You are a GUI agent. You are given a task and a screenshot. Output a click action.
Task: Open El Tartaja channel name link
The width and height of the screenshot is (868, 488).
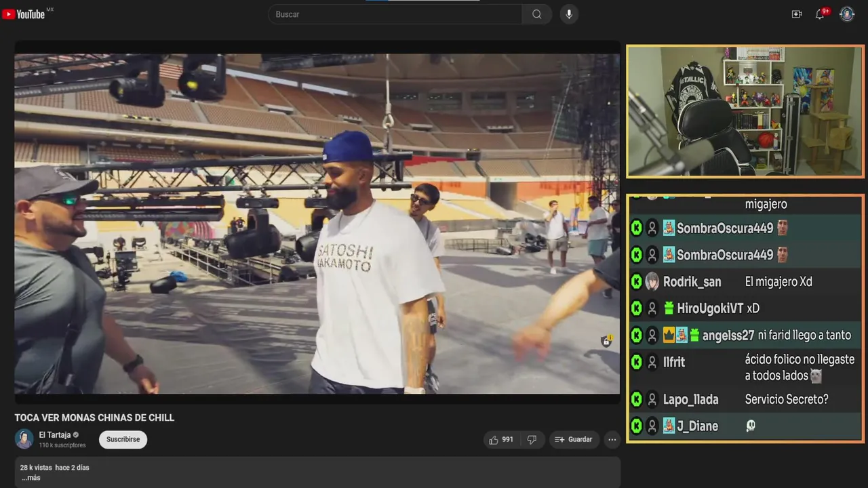(x=54, y=435)
